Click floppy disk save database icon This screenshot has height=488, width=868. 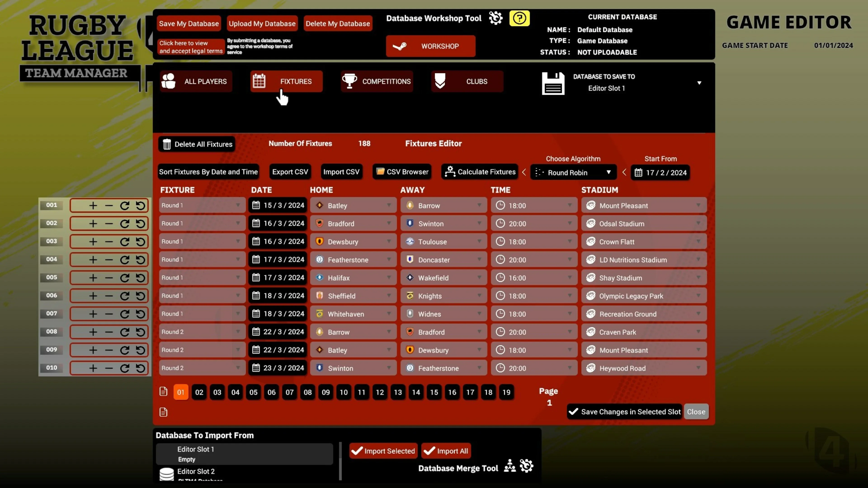(553, 83)
